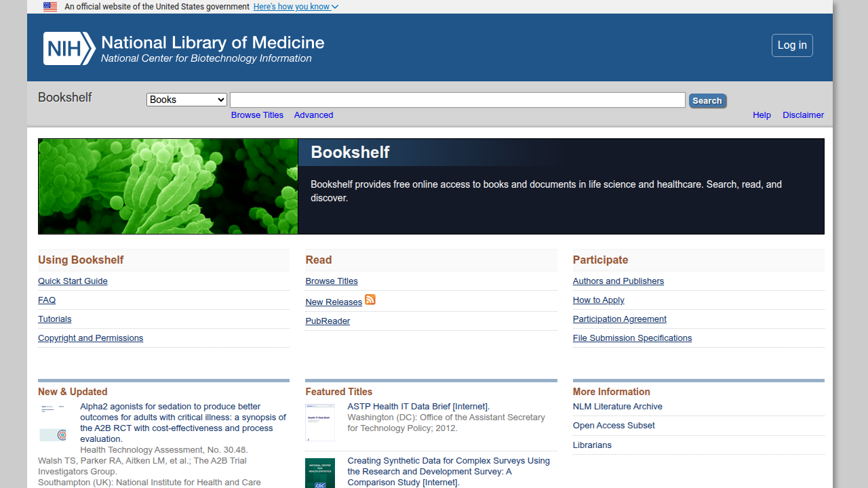Open the Alpha2 agonists for sedation title
Viewport: 868px width, 488px height.
pyautogui.click(x=183, y=423)
